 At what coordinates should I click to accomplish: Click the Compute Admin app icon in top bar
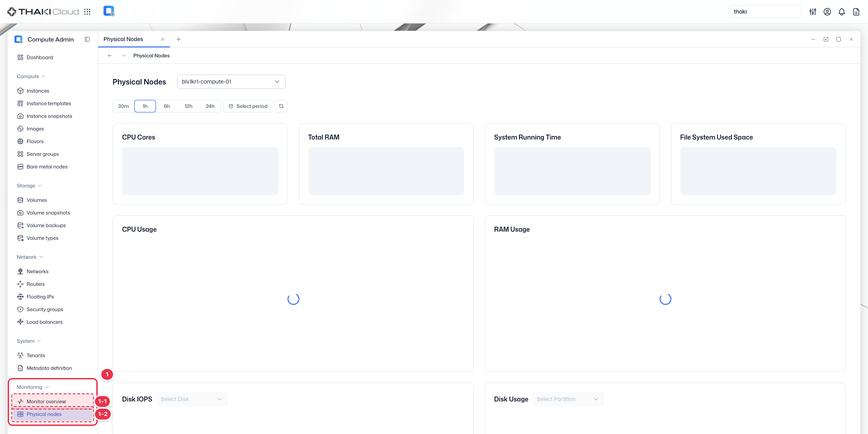109,11
